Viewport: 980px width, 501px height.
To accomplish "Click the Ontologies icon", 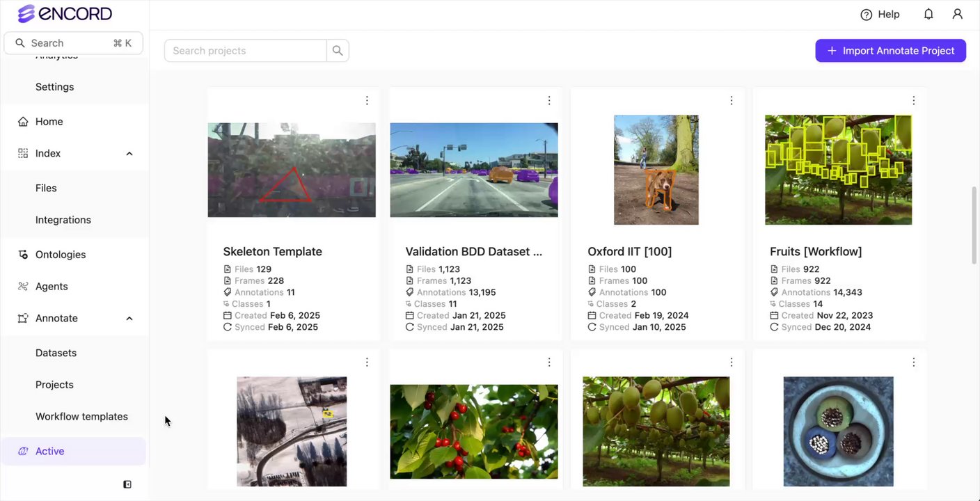I will click(x=23, y=255).
